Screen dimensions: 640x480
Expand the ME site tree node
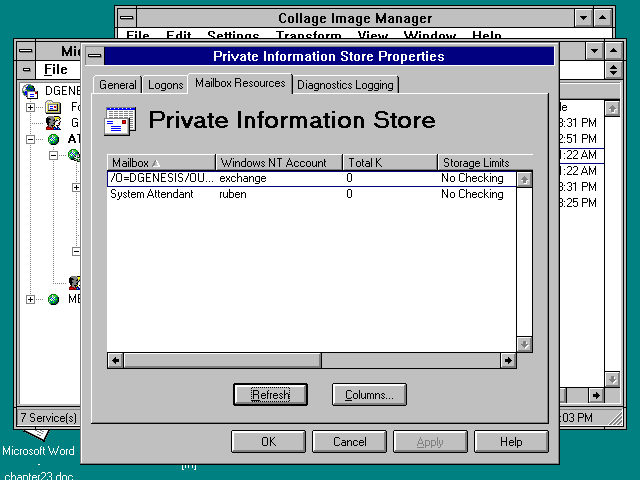[30, 300]
